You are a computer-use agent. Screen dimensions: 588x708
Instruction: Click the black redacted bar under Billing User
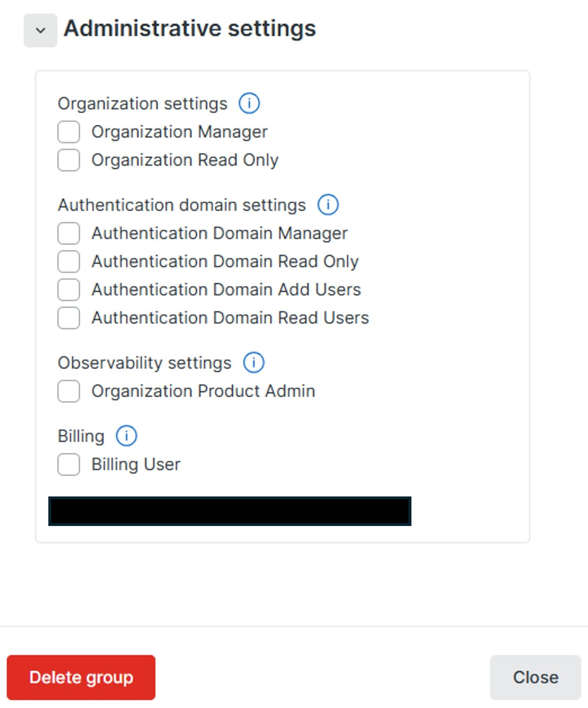(x=230, y=511)
